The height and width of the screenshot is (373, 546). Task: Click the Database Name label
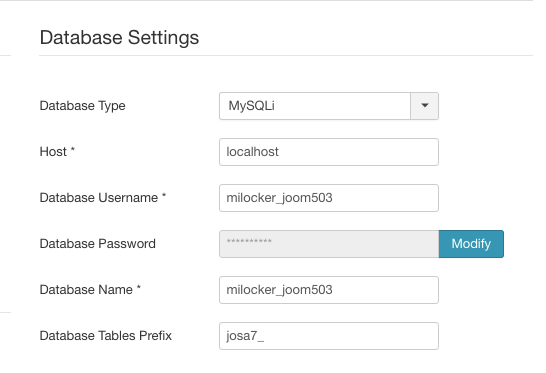(x=90, y=289)
